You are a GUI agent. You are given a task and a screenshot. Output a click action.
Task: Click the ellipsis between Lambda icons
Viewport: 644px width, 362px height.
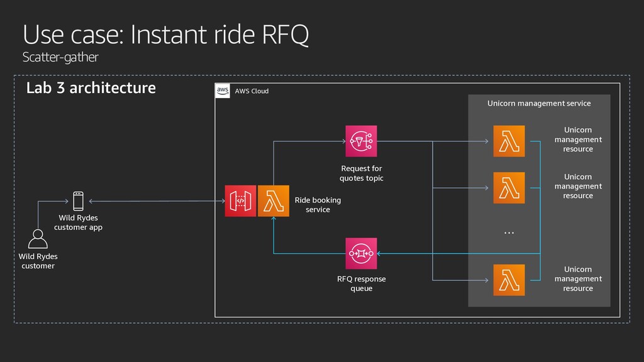509,233
